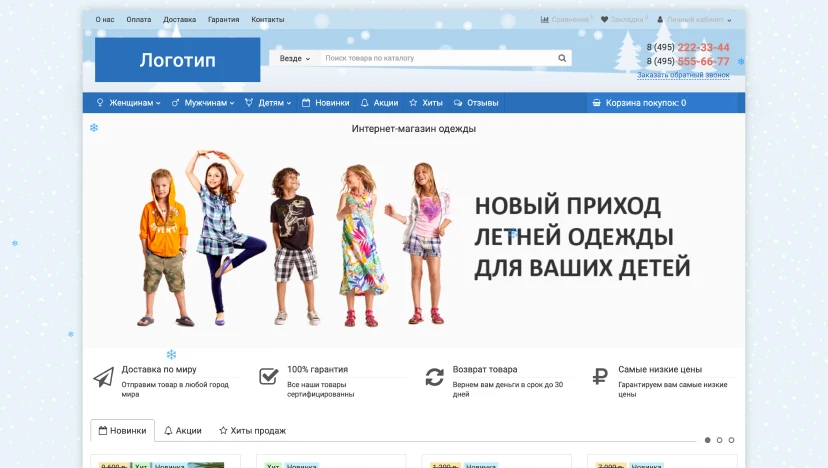Screen dimensions: 828x468
Task: Click the search magnifier icon
Action: pos(562,58)
